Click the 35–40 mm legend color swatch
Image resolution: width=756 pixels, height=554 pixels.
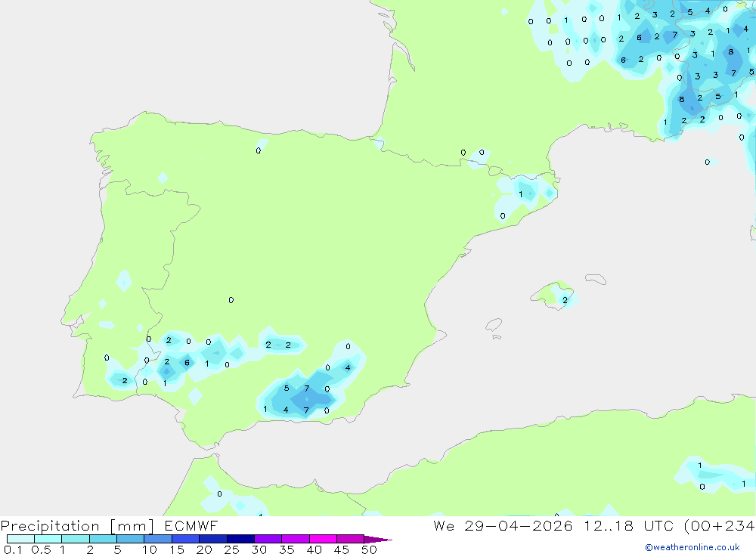(295, 539)
